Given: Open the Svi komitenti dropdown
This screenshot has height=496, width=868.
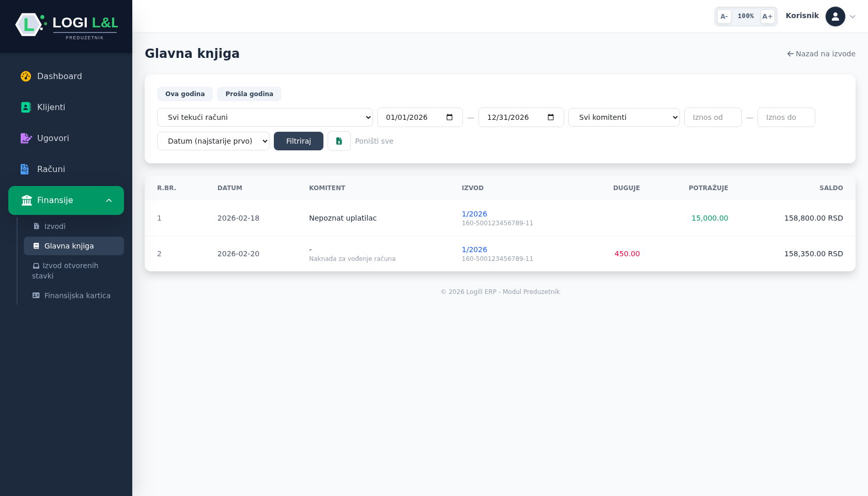Looking at the screenshot, I should pyautogui.click(x=624, y=117).
